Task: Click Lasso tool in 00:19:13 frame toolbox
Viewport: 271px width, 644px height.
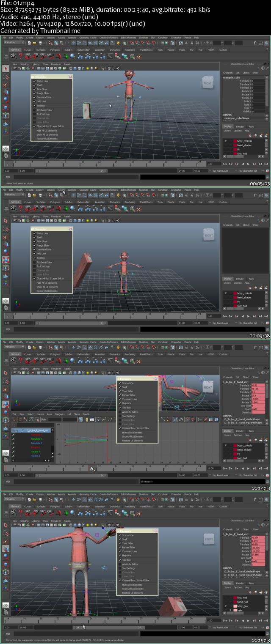Action: [6, 533]
